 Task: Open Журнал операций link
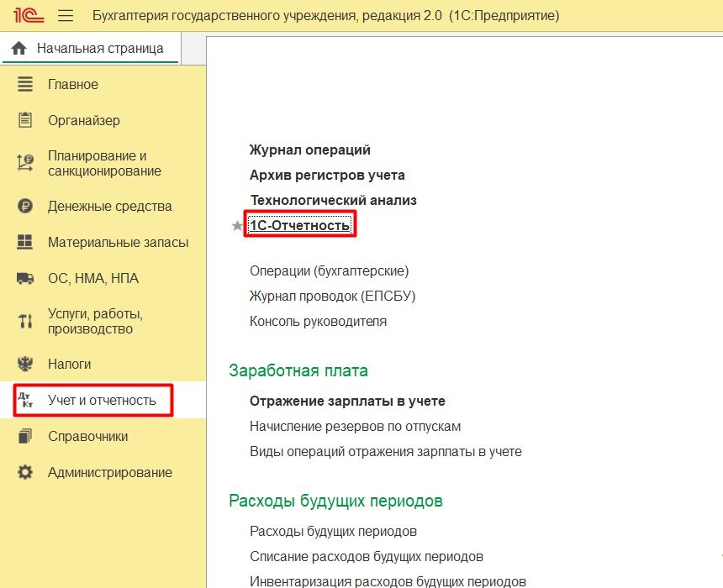(x=310, y=150)
